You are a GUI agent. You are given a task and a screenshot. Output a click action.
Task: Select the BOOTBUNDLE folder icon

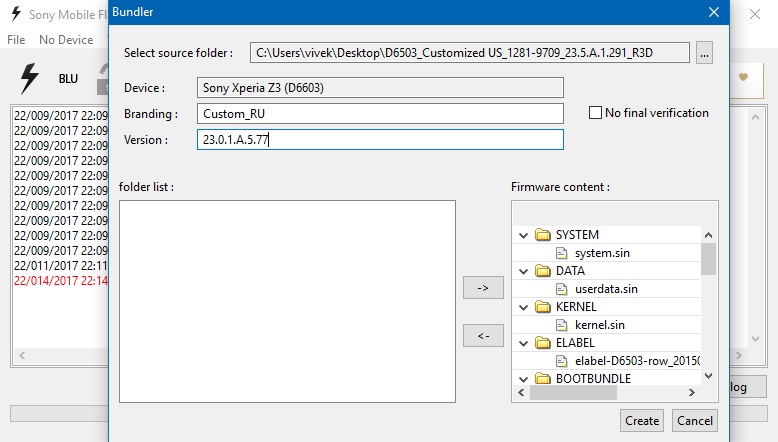543,379
